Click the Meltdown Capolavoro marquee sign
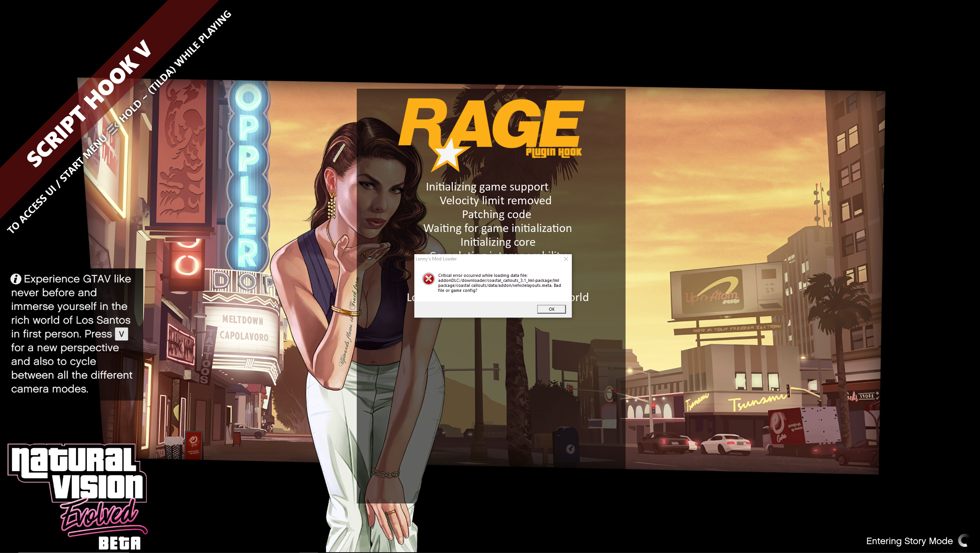This screenshot has height=553, width=980. (x=243, y=328)
